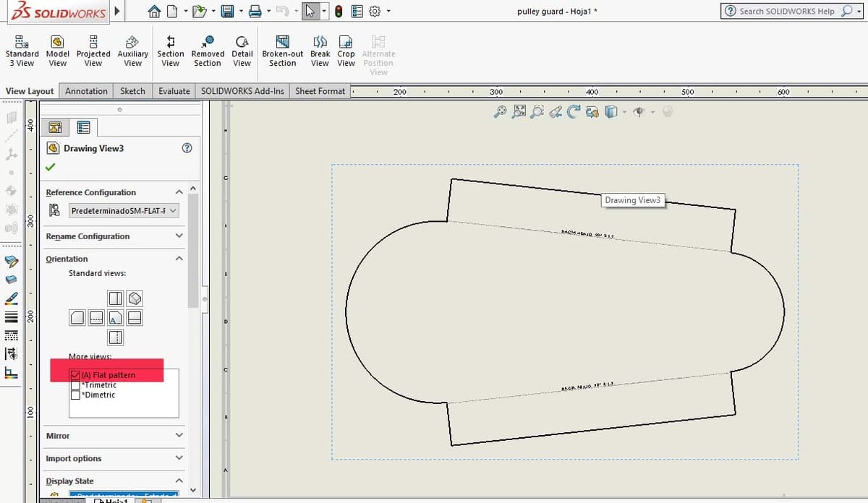Go to the Home welcome icon
The width and height of the screenshot is (868, 503).
pos(153,11)
